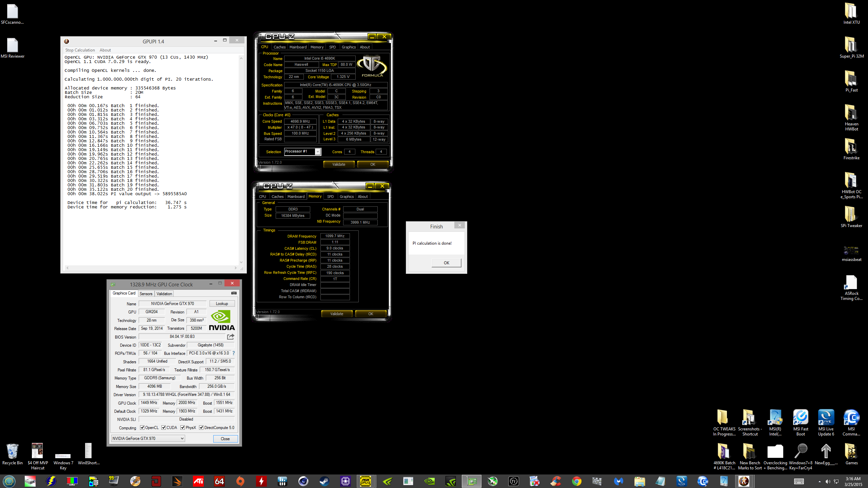Click the touch keyboard icon in taskbar
Screen dimensions: 868x488
click(799, 481)
